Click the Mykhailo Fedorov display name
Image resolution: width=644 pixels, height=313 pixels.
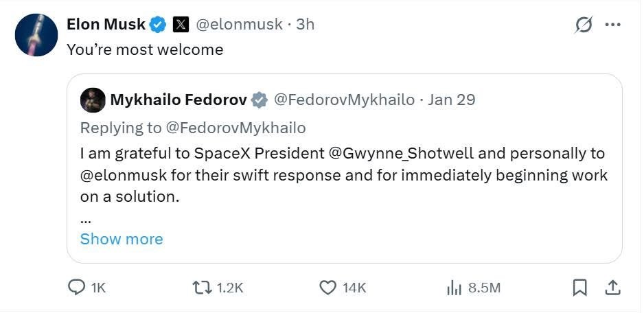click(178, 100)
